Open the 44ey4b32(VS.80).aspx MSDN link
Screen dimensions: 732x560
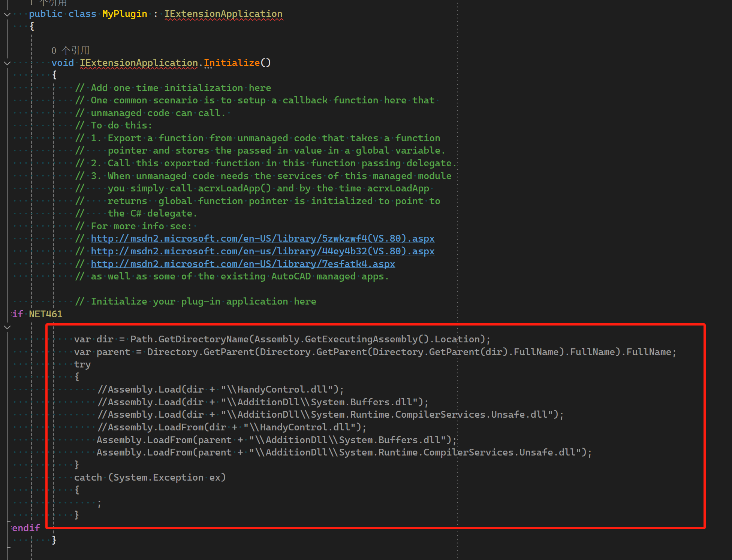[262, 251]
